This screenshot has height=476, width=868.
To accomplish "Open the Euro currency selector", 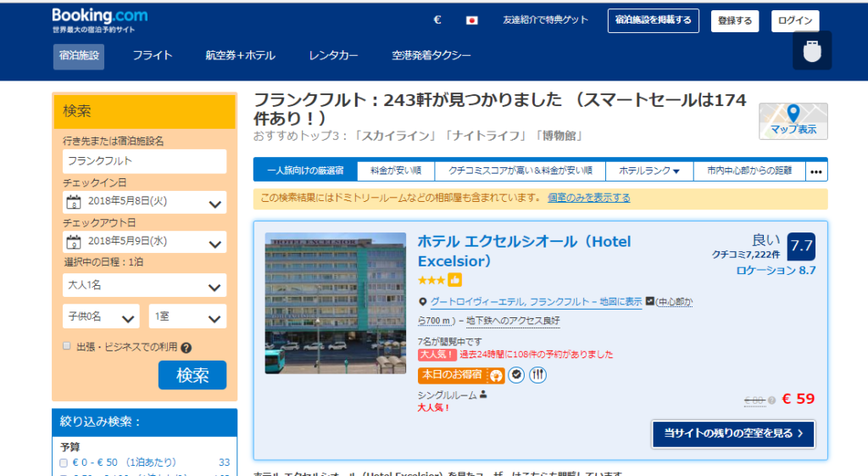I will 437,20.
